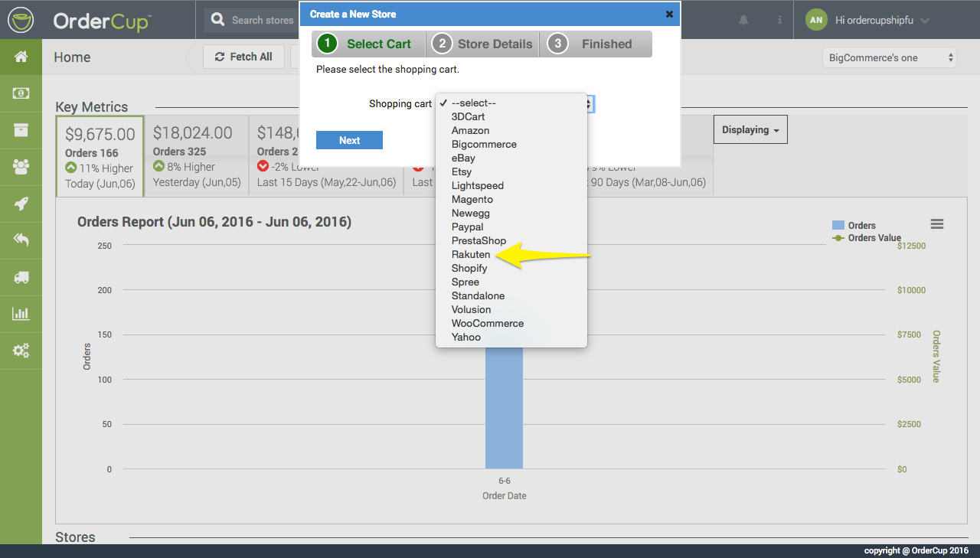Open the BigCommerce's one store selector
This screenshot has width=980, height=558.
coord(890,57)
